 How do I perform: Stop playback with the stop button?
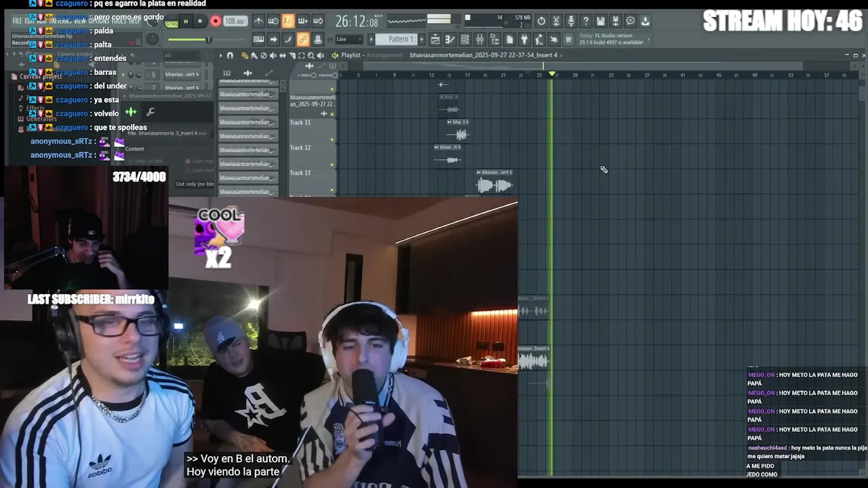click(x=199, y=21)
